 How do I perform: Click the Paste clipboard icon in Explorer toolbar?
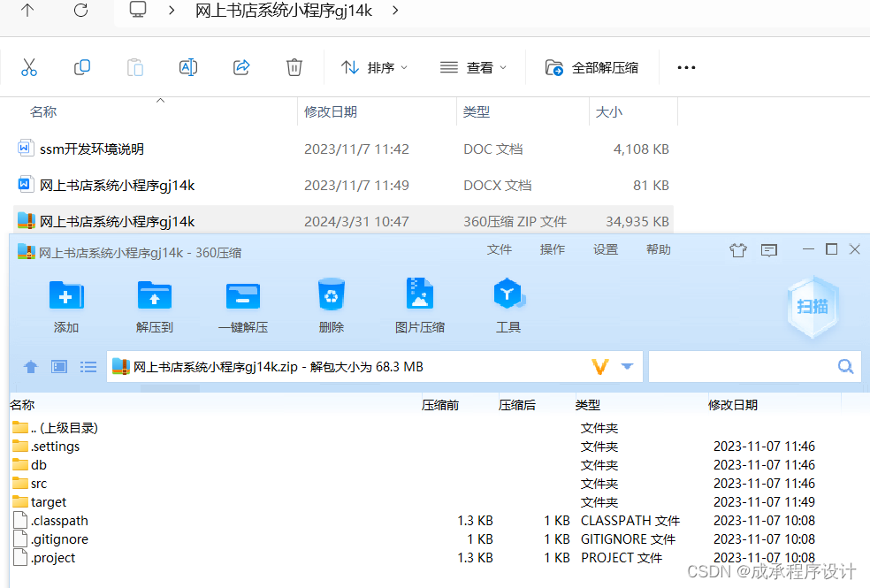coord(134,67)
